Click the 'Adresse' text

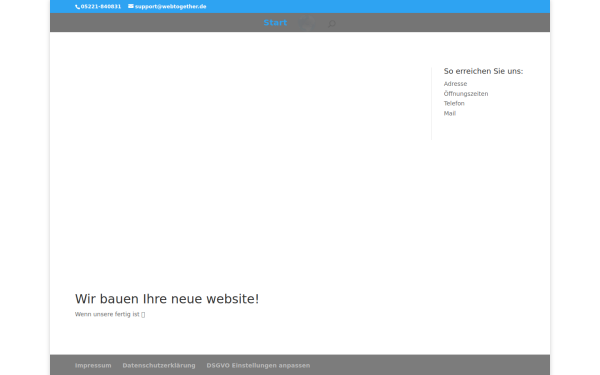(455, 84)
